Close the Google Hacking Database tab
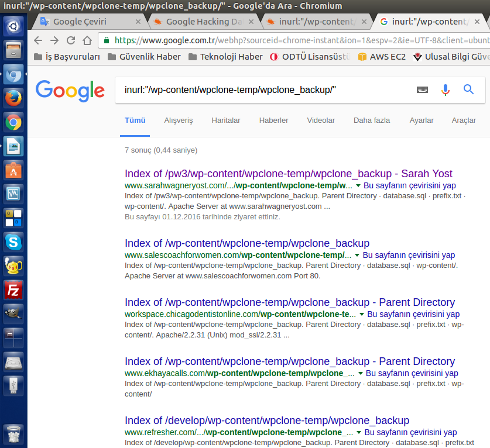This screenshot has height=448, width=490. (251, 22)
